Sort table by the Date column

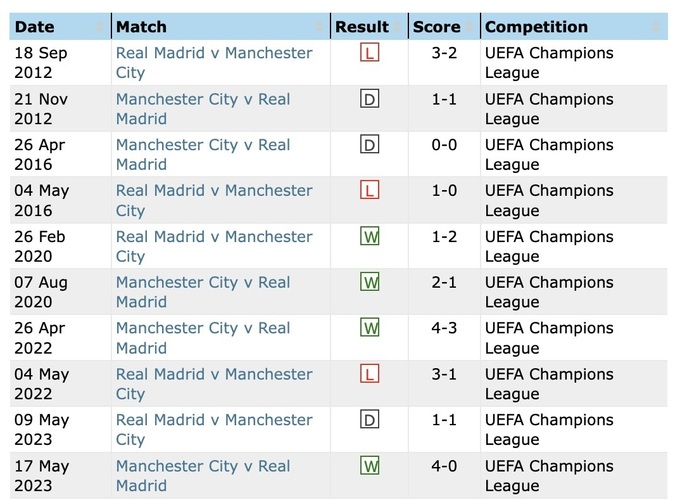pos(60,27)
